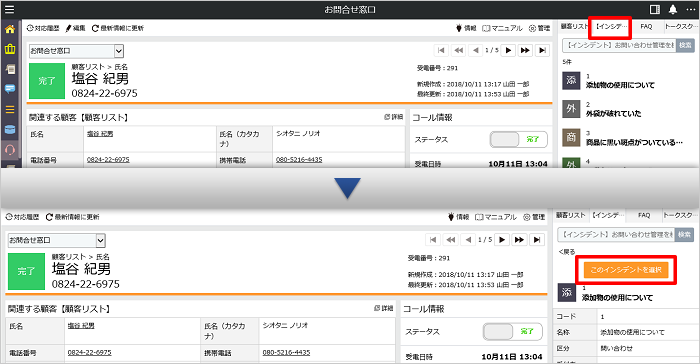Switch to トークスク… tab in the lower screen
Screen dimensions: 700x364
pos(680,215)
